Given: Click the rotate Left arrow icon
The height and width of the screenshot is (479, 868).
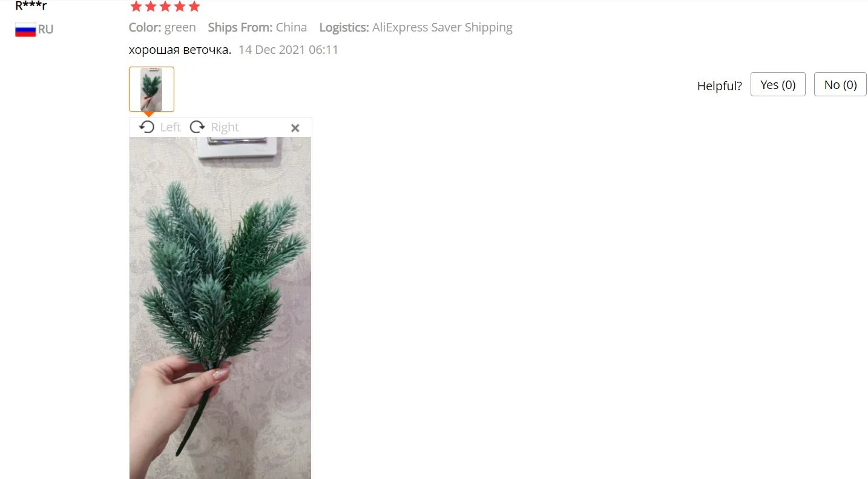Looking at the screenshot, I should click(x=146, y=127).
